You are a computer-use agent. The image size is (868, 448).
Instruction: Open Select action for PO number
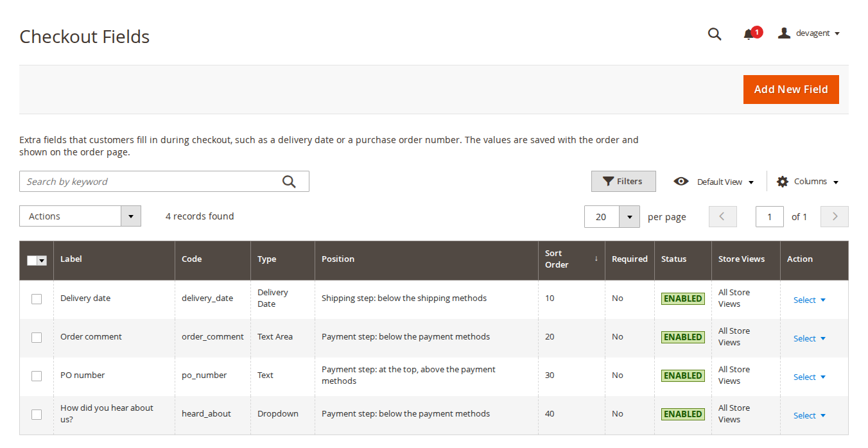click(x=809, y=377)
